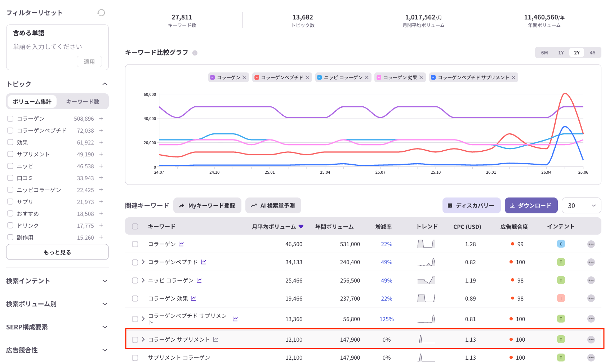Sort by 月平均ボリューム column arrow
Viewport: 605px width, 364px height.
click(x=301, y=227)
